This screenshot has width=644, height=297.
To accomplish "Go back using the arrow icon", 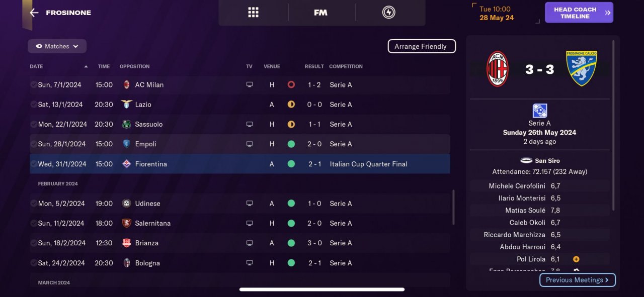I will click(34, 13).
